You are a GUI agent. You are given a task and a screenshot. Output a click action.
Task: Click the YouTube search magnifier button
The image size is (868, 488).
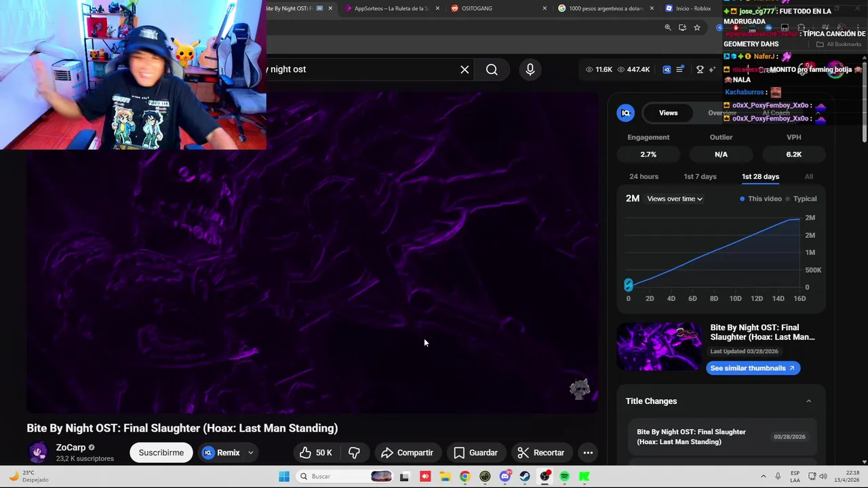point(492,69)
